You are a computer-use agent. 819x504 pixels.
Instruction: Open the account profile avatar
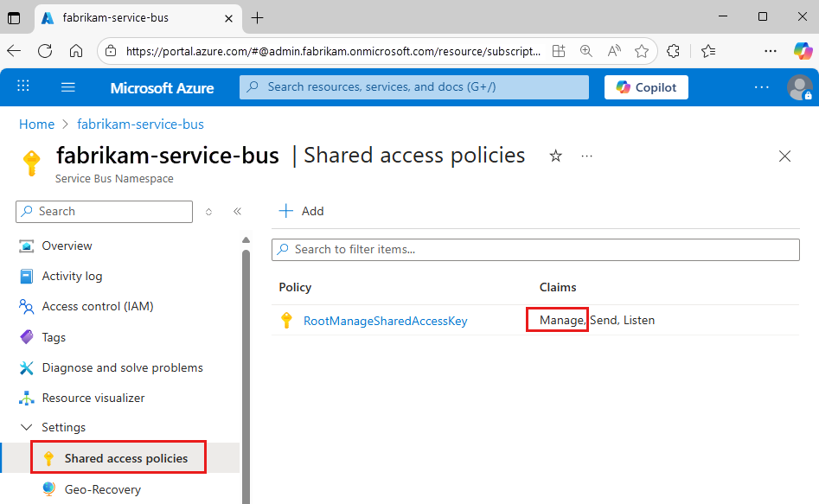(x=798, y=86)
